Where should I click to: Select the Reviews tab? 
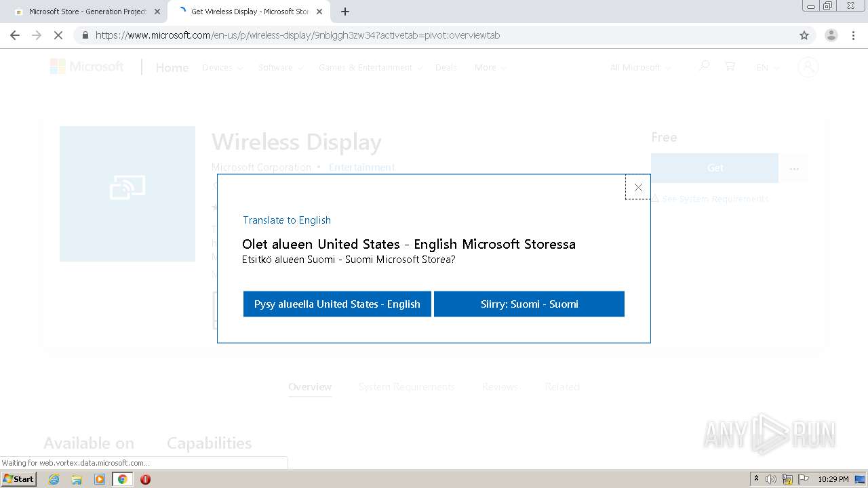pos(500,387)
